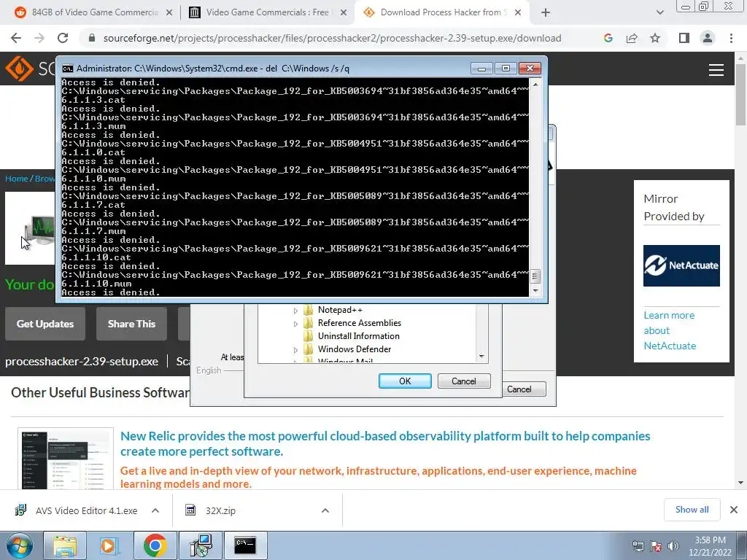The height and width of the screenshot is (560, 747).
Task: Click Chrome taskbar icon
Action: pyautogui.click(x=155, y=545)
